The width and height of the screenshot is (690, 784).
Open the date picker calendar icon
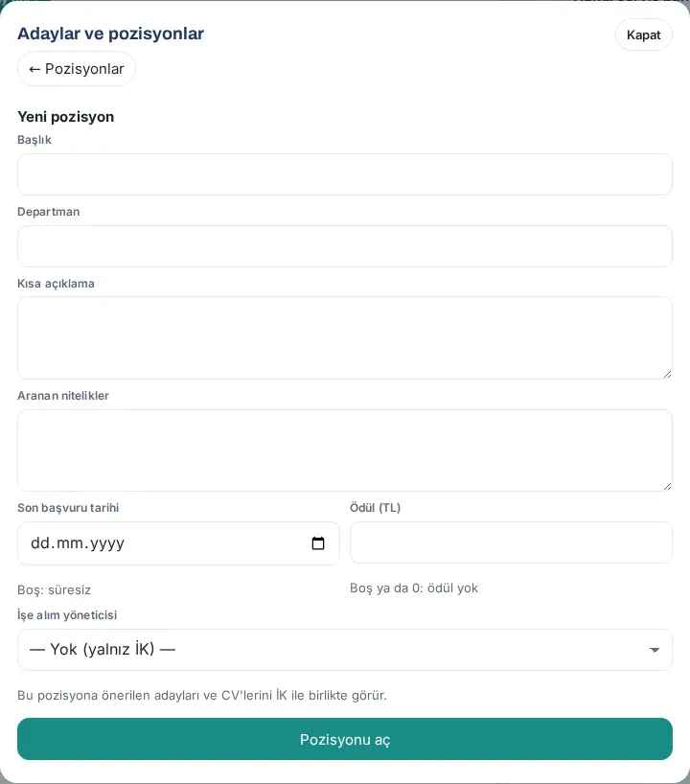pyautogui.click(x=318, y=543)
